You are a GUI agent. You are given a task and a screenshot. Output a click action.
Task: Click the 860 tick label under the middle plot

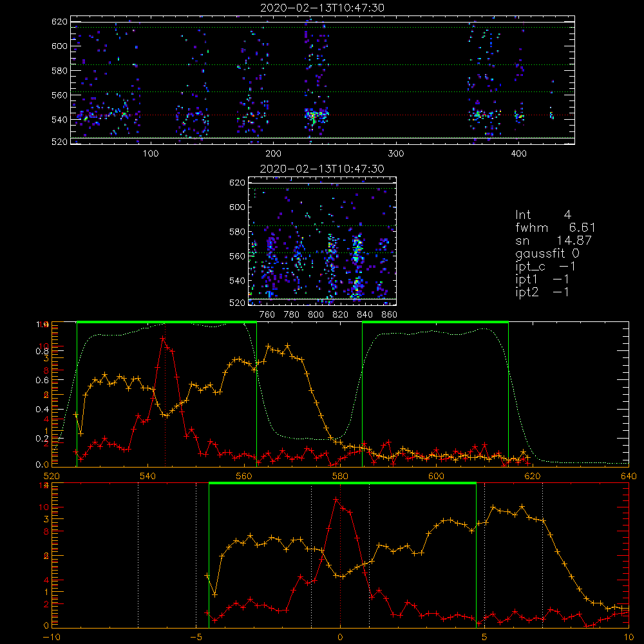pyautogui.click(x=390, y=315)
